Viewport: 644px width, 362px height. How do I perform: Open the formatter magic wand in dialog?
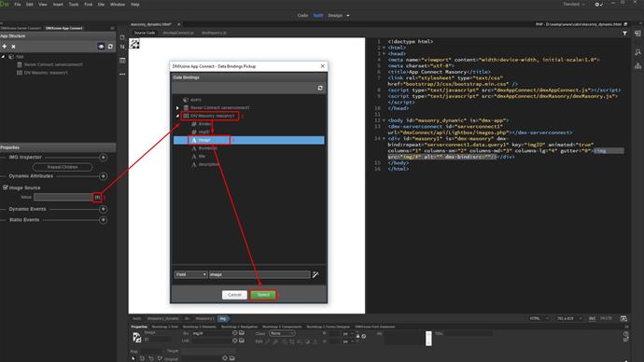315,274
